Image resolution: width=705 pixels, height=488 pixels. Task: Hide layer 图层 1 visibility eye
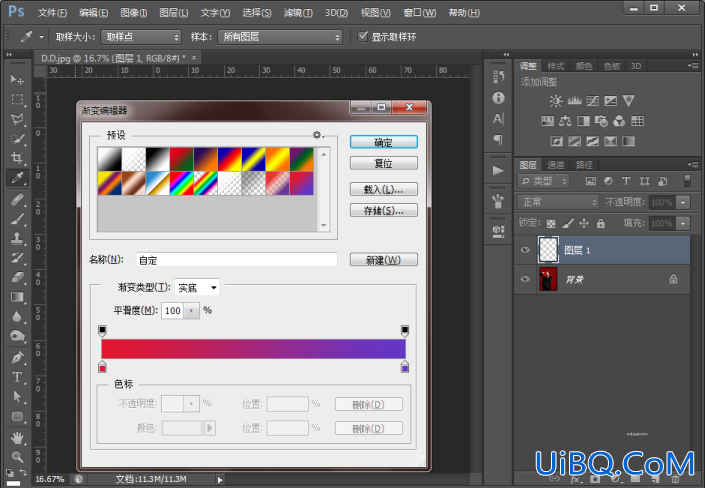click(x=525, y=250)
